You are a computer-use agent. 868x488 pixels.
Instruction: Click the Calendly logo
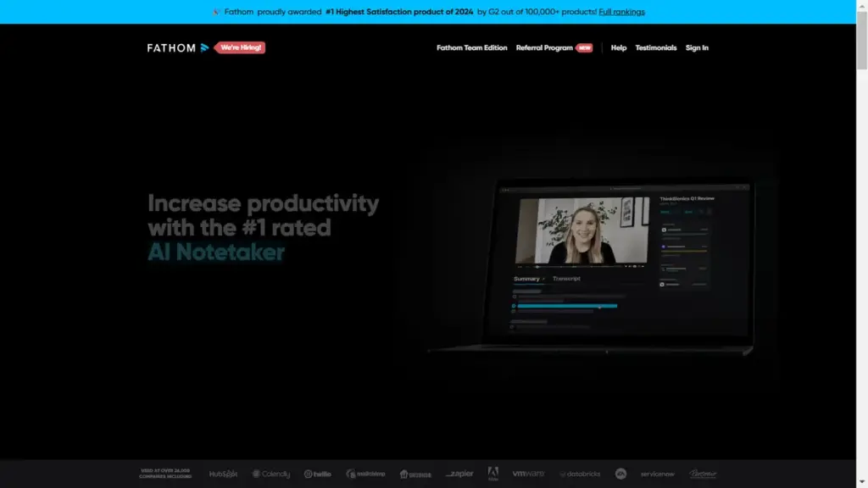[x=270, y=474]
